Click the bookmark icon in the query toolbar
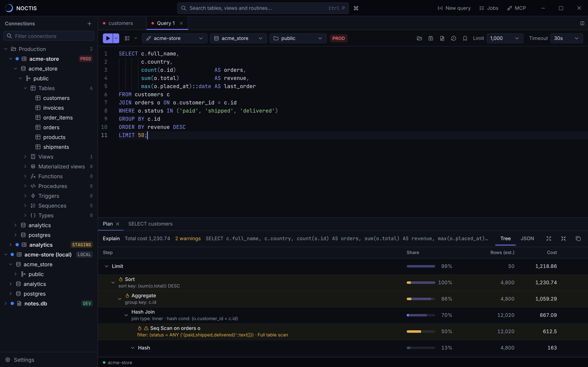 tap(465, 38)
